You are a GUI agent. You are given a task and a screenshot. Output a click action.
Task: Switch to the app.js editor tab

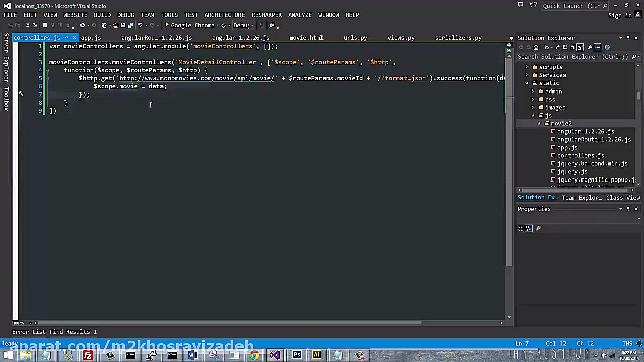(x=91, y=37)
